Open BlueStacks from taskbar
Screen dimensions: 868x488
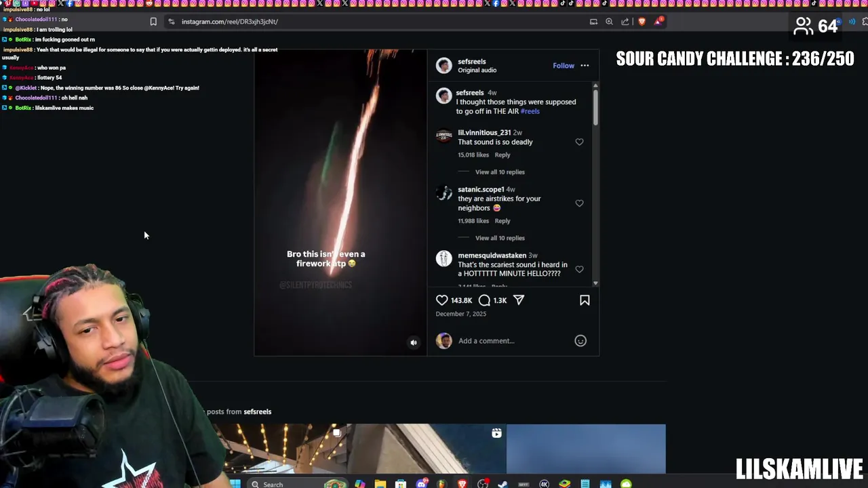pyautogui.click(x=564, y=484)
